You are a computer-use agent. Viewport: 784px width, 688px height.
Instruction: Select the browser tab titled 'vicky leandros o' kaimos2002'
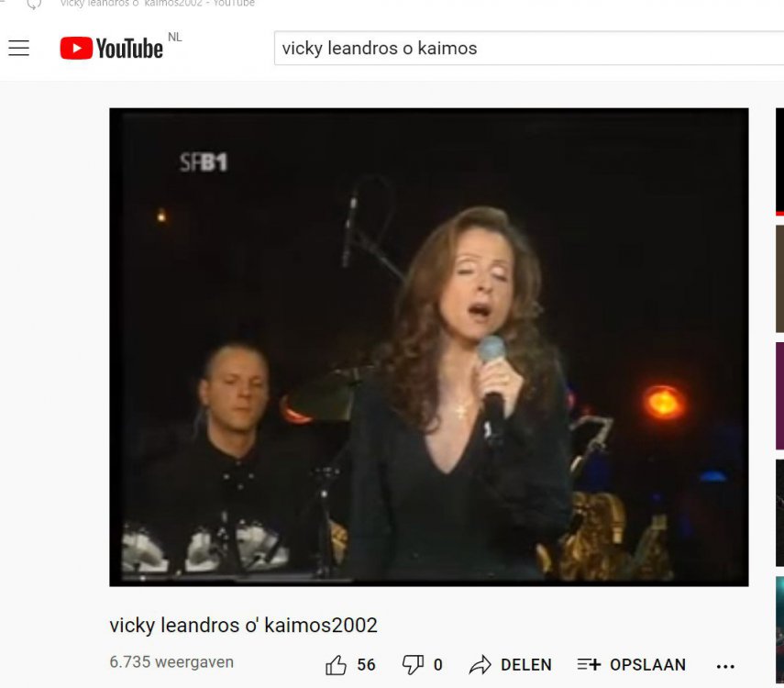[157, 4]
